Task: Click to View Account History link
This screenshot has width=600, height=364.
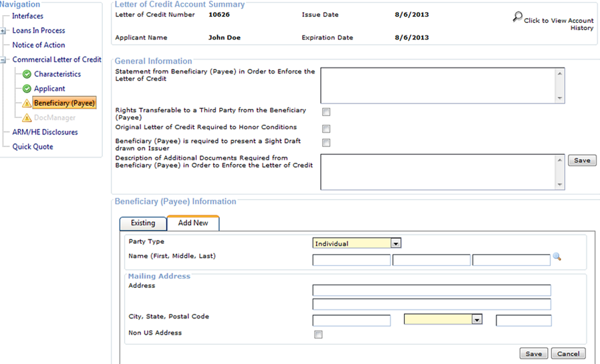Action: point(559,24)
